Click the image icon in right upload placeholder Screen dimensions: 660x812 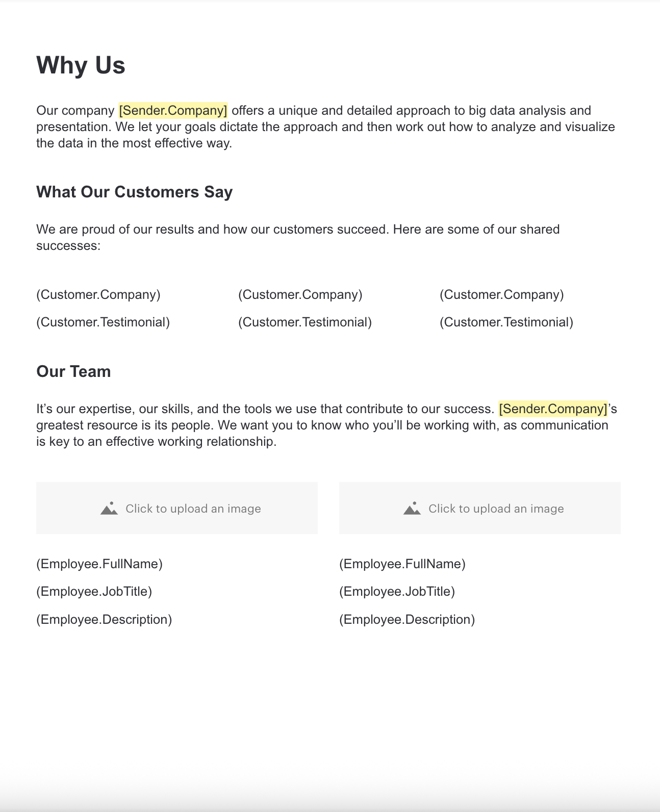(412, 509)
